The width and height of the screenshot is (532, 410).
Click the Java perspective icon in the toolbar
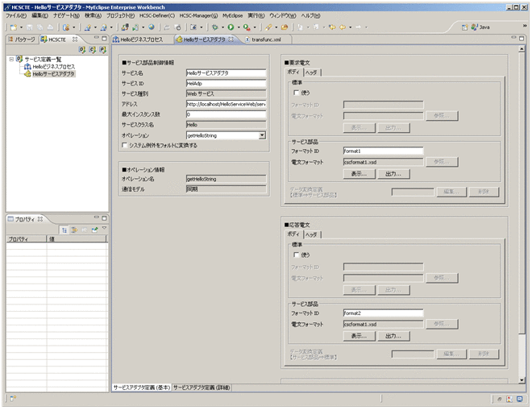click(474, 27)
